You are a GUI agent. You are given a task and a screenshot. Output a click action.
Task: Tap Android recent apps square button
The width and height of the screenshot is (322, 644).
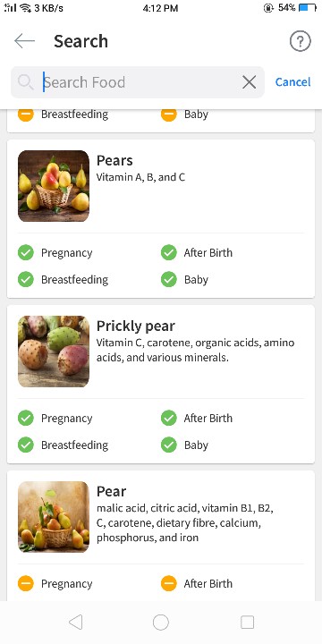click(247, 623)
